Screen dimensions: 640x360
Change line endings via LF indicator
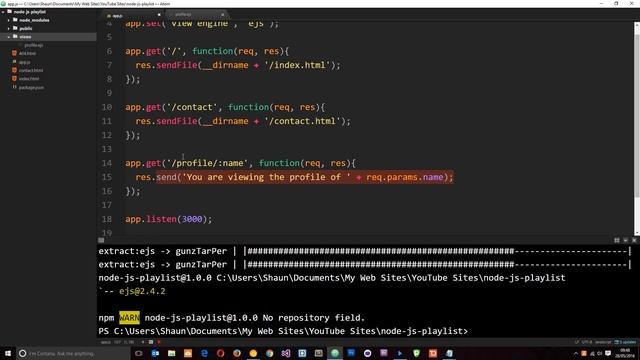pos(577,342)
